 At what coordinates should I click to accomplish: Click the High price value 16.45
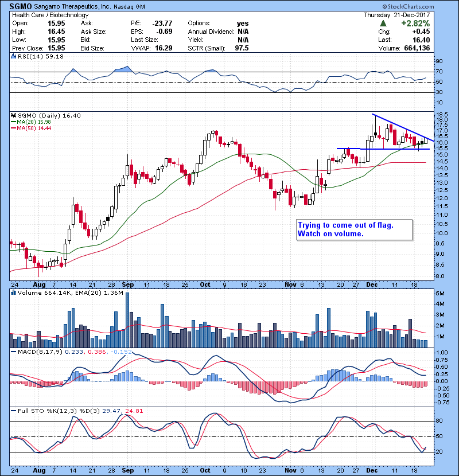coord(56,32)
